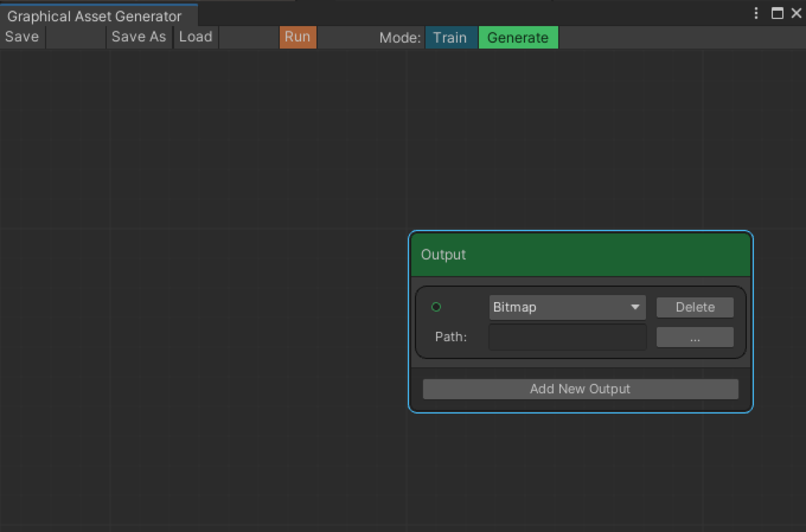Open the Bitmap output type dropdown
This screenshot has height=532, width=806.
click(567, 307)
